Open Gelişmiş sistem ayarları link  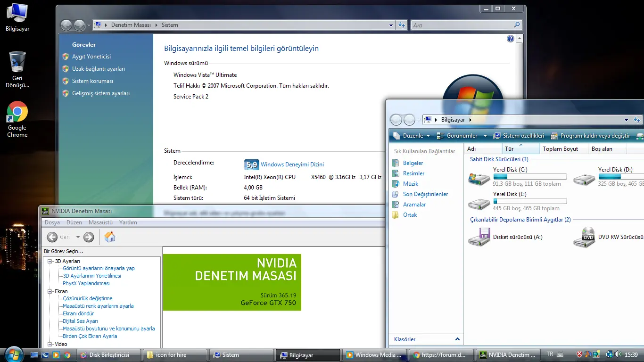tap(101, 93)
